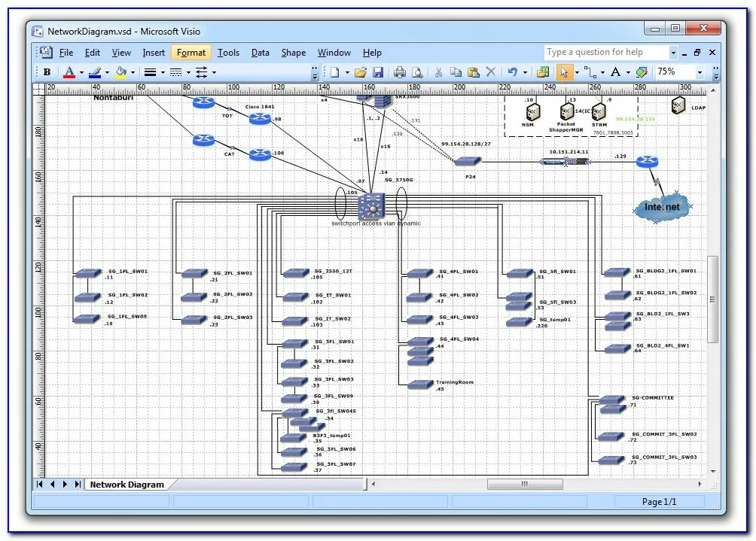Open the View menu

[121, 53]
